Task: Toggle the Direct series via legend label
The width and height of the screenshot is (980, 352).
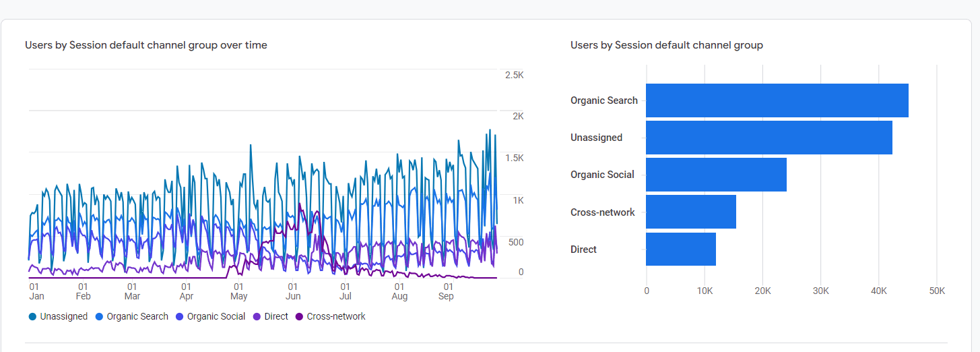Action: tap(276, 317)
